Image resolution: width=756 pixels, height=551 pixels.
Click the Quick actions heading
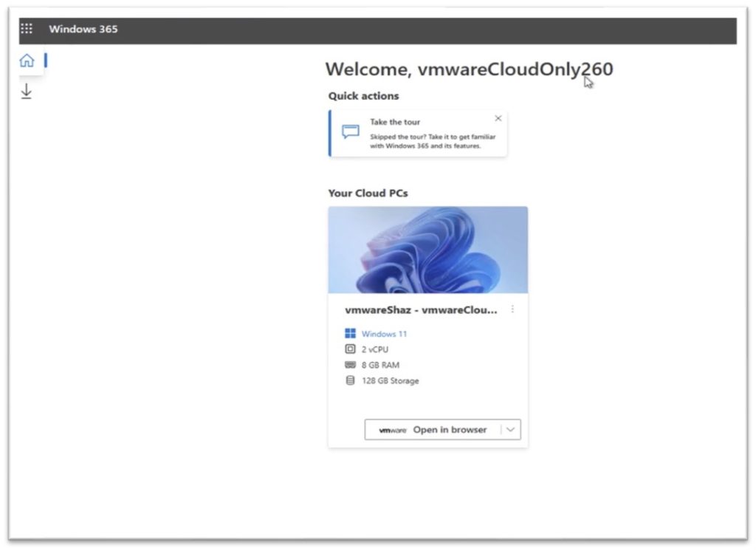[363, 96]
